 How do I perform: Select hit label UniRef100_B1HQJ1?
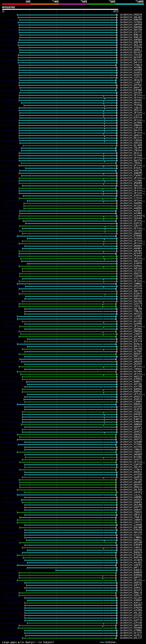(131, 344)
